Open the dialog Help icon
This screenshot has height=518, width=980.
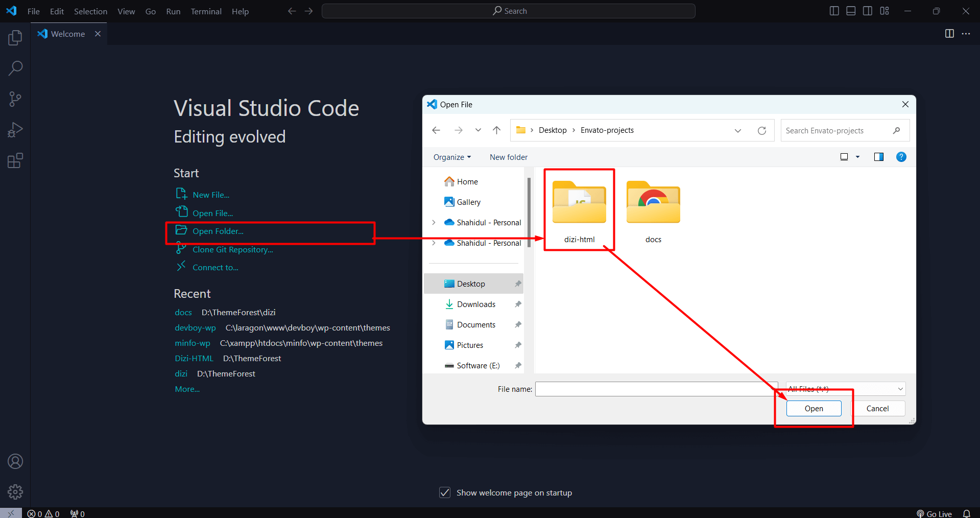(901, 157)
